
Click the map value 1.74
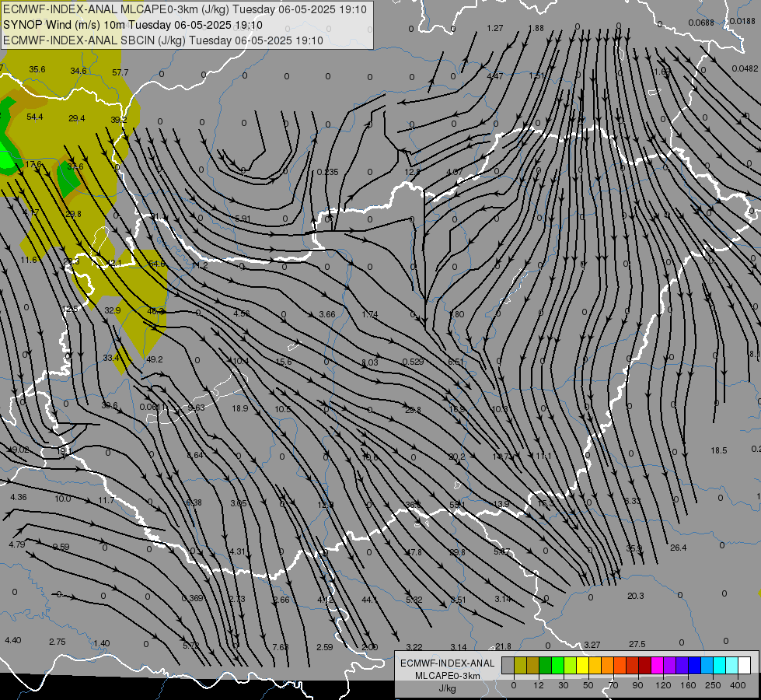pyautogui.click(x=370, y=314)
